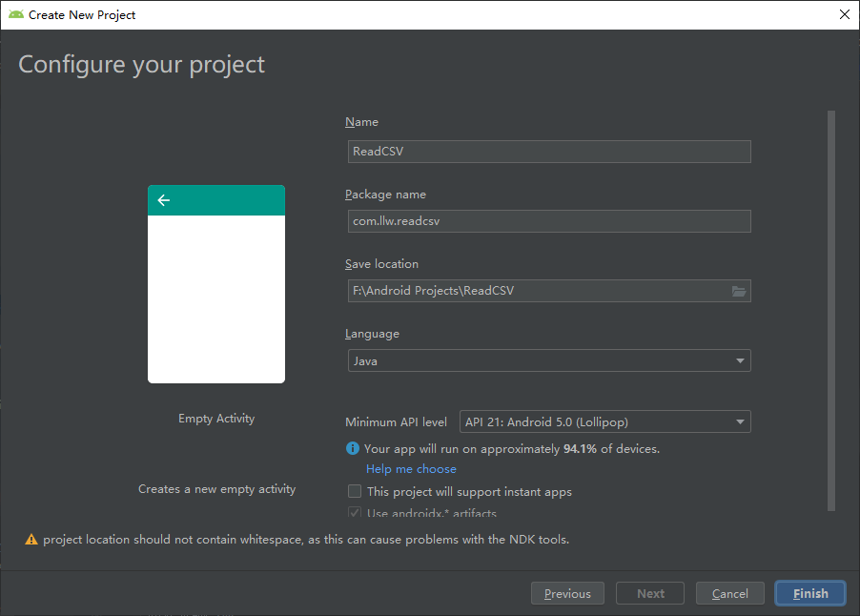Image resolution: width=860 pixels, height=616 pixels.
Task: Click the Android icon in the title bar
Action: pos(16,14)
